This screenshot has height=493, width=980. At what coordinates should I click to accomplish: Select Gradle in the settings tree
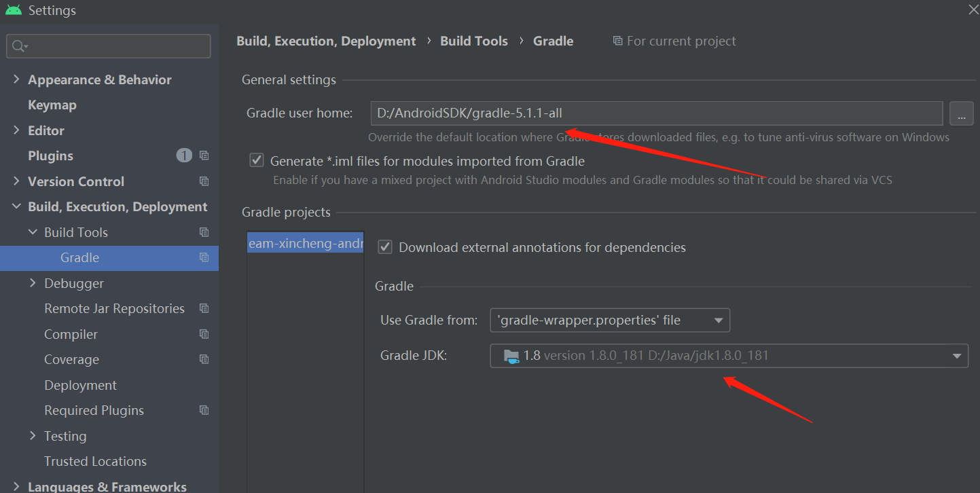coord(109,257)
